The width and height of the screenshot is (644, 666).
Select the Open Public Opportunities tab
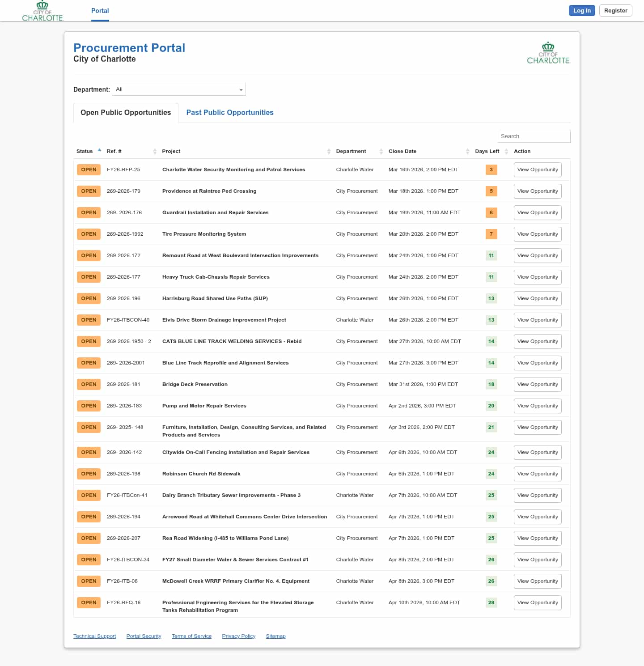tap(126, 113)
